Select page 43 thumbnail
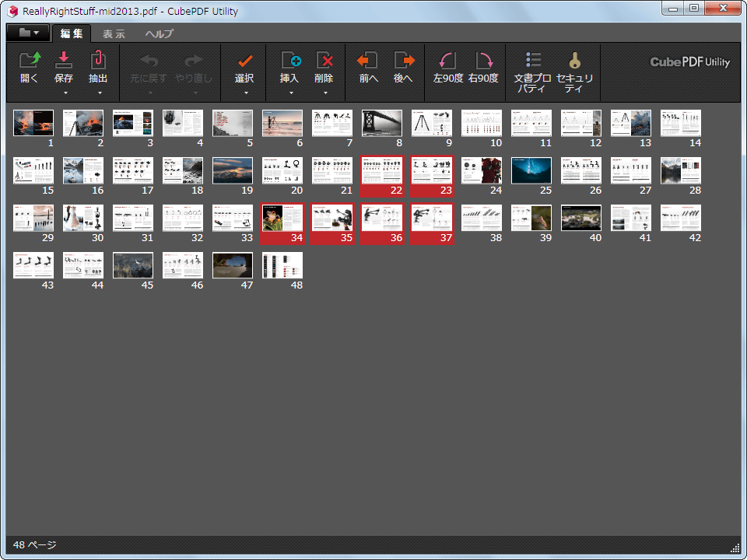 click(x=33, y=265)
